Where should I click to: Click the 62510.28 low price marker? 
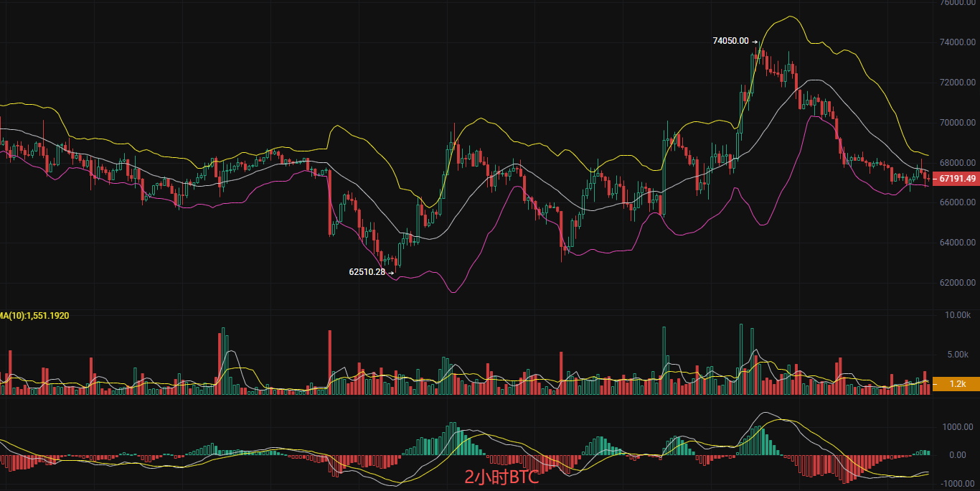pyautogui.click(x=367, y=272)
